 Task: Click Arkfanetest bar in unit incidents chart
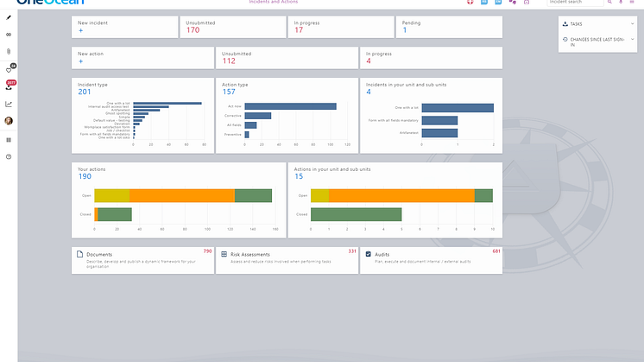coord(439,133)
